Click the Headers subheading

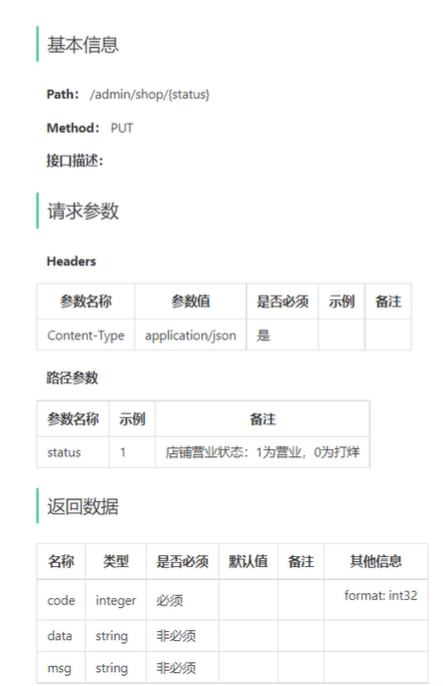(71, 261)
